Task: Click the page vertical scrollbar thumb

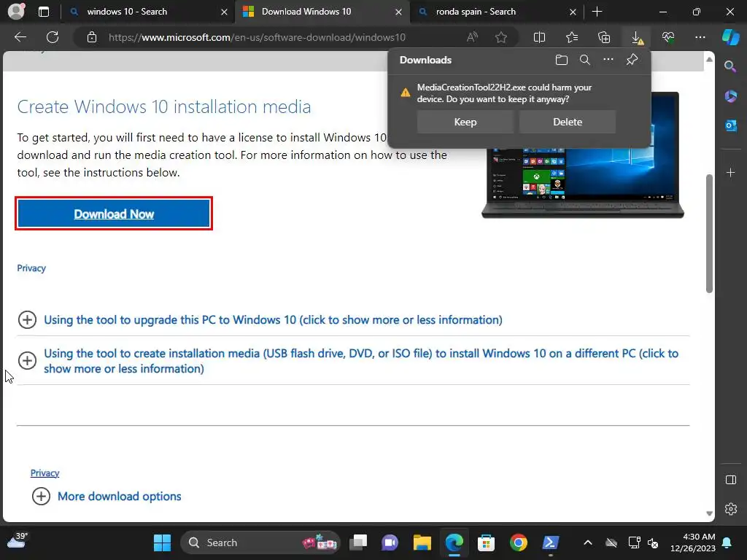Action: click(x=709, y=233)
